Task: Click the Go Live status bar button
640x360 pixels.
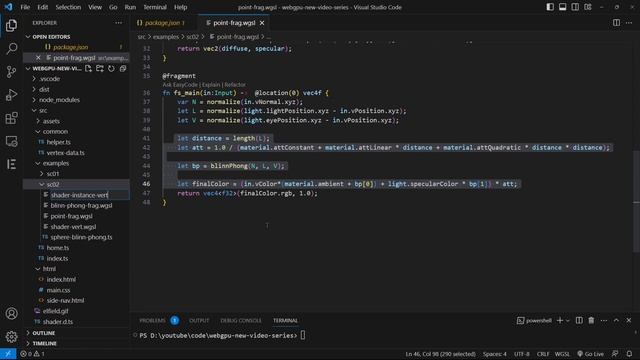Action: [x=590, y=354]
